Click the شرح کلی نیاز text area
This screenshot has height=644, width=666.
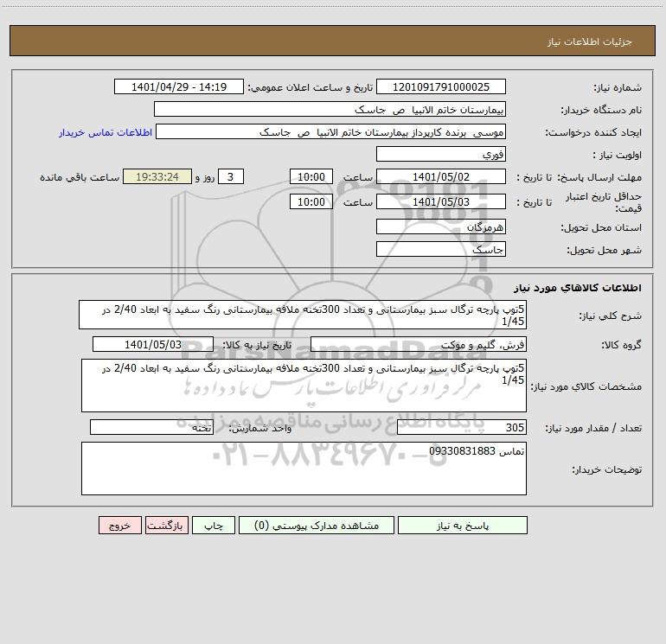[303, 315]
